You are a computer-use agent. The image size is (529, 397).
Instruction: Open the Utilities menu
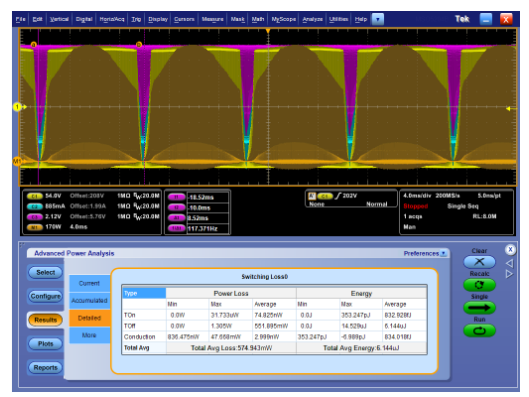pyautogui.click(x=338, y=19)
